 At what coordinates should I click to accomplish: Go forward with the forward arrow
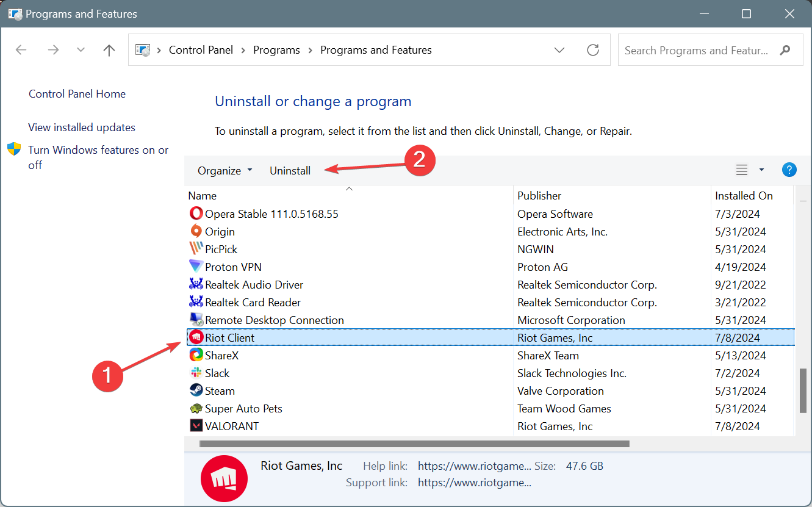pyautogui.click(x=53, y=50)
